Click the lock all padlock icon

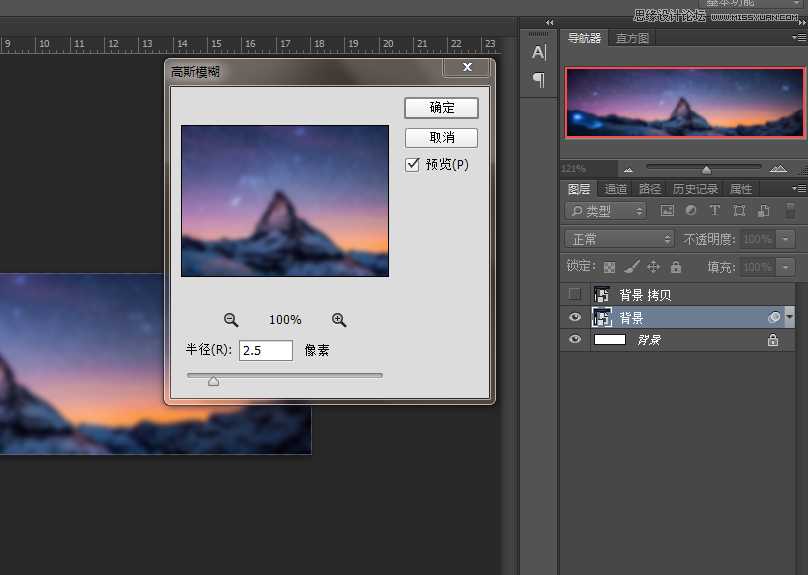(676, 267)
